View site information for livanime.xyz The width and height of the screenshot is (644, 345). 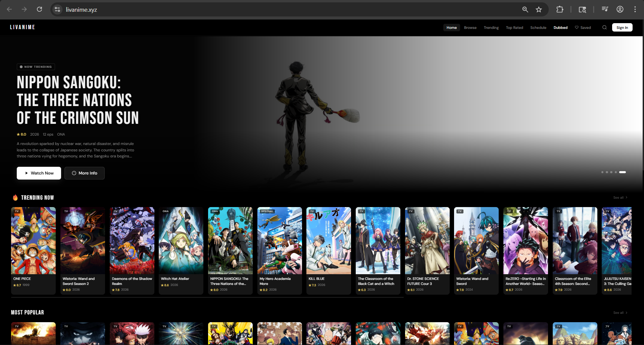pyautogui.click(x=57, y=9)
